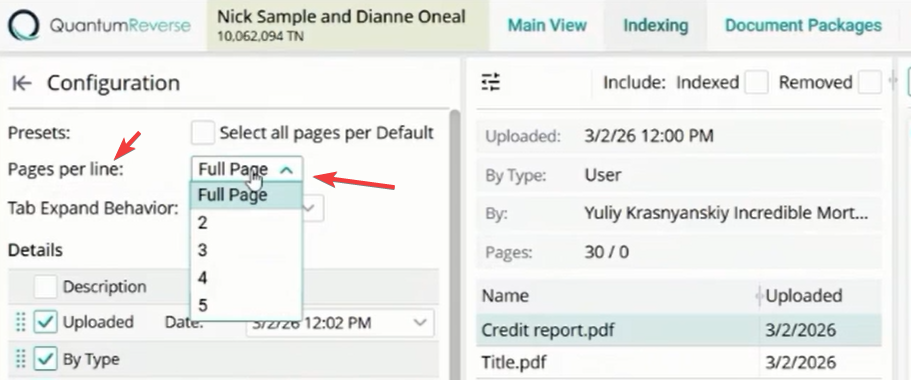Collapse Configuration panel with back arrow icon
Image resolution: width=911 pixels, height=380 pixels.
coord(21,84)
